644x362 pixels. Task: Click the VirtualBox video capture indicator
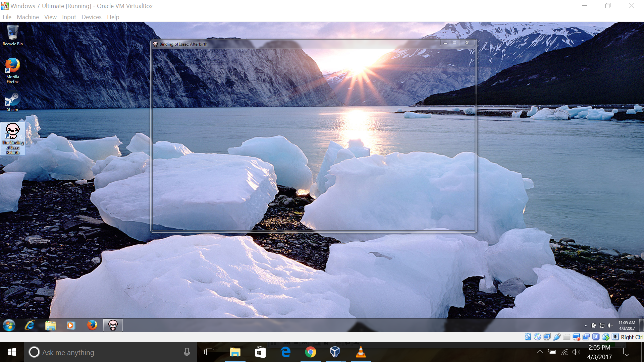click(x=576, y=337)
